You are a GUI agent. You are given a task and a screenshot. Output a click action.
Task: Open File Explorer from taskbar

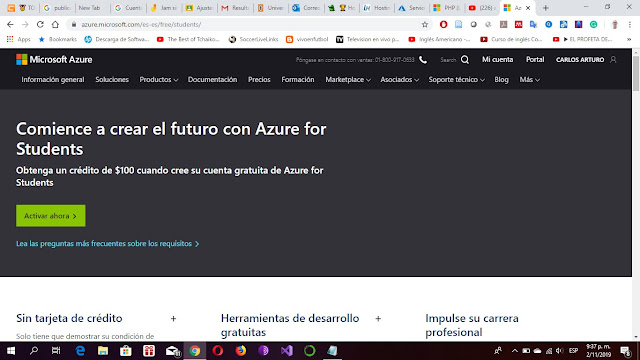tap(103, 351)
